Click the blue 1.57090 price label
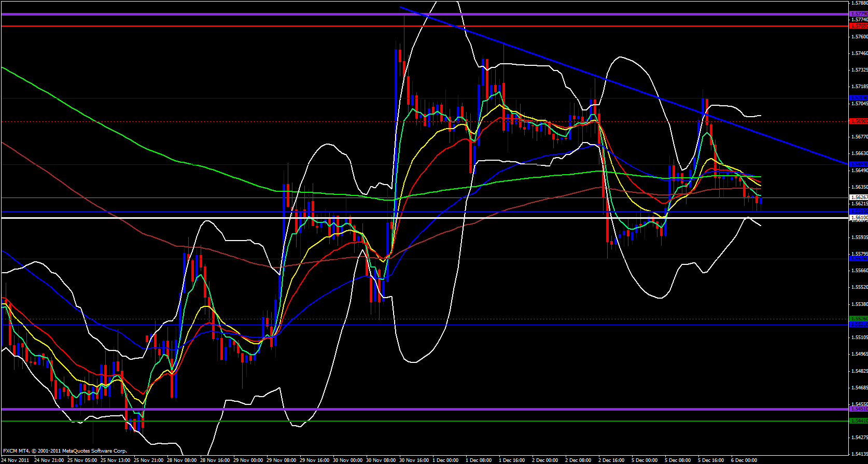Screen dimensions: 868x464 pyautogui.click(x=859, y=97)
